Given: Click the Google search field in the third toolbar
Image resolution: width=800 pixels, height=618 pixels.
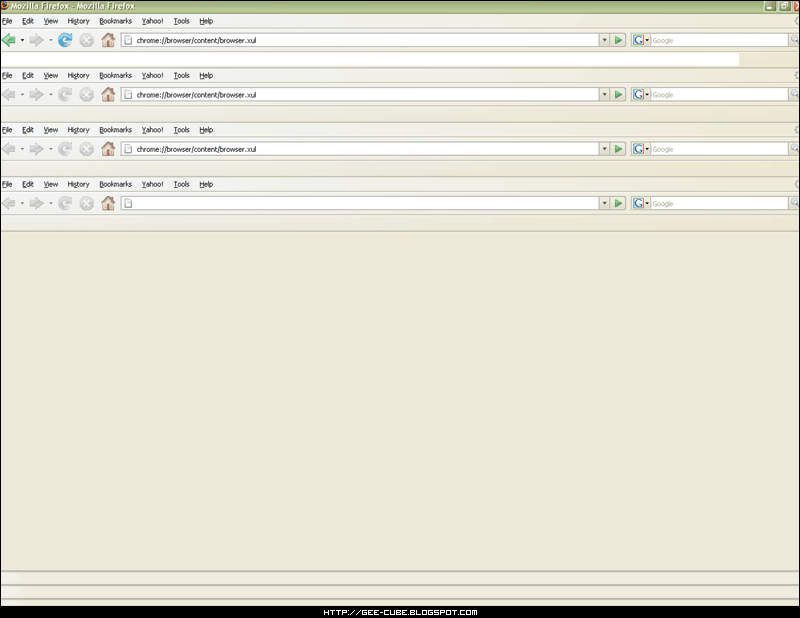Looking at the screenshot, I should coord(719,149).
